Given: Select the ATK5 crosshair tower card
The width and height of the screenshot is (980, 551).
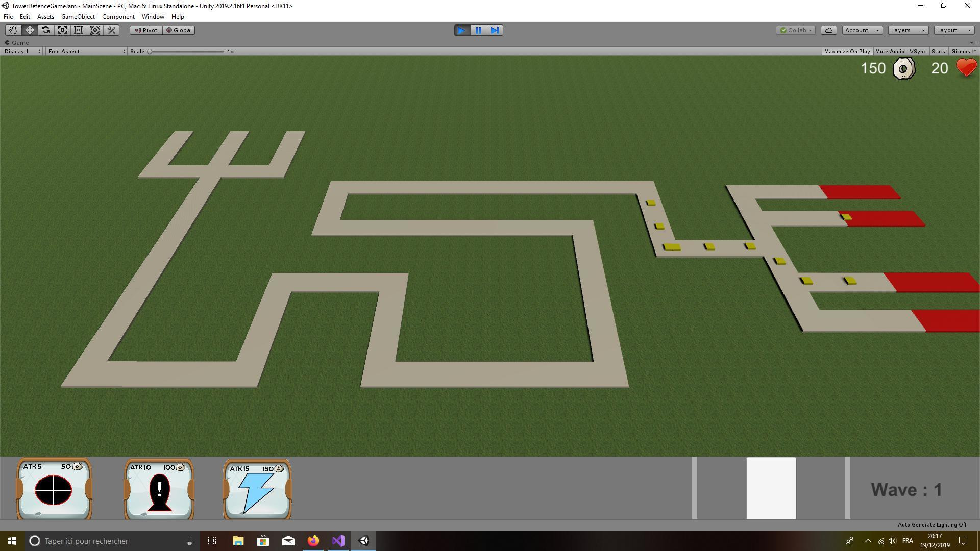Looking at the screenshot, I should 54,489.
